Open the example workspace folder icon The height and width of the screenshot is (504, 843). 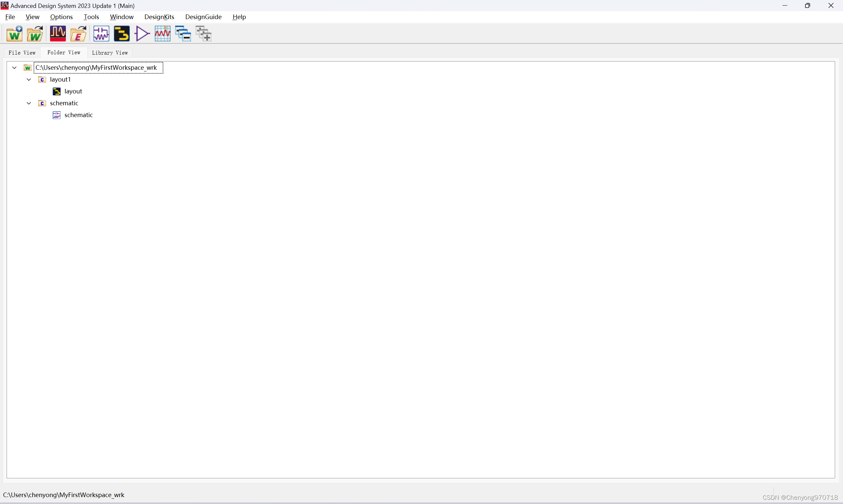[x=78, y=33]
